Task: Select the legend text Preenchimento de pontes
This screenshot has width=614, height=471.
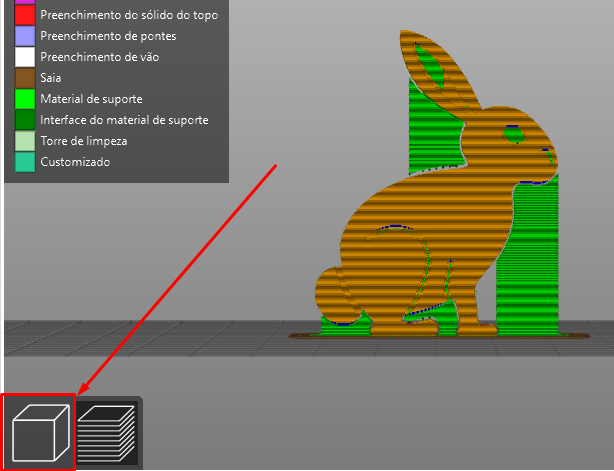Action: pos(108,36)
